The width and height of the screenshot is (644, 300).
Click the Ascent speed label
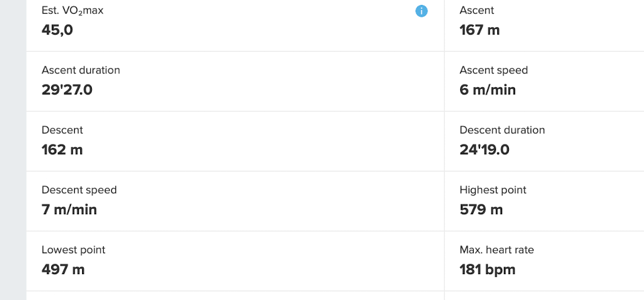(x=493, y=70)
